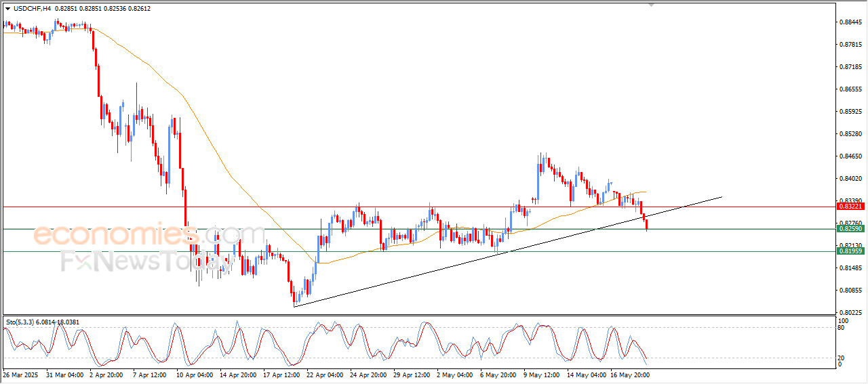This screenshot has height=384, width=868.
Task: Click the 0.88445 price scale label
Action: tap(850, 22)
